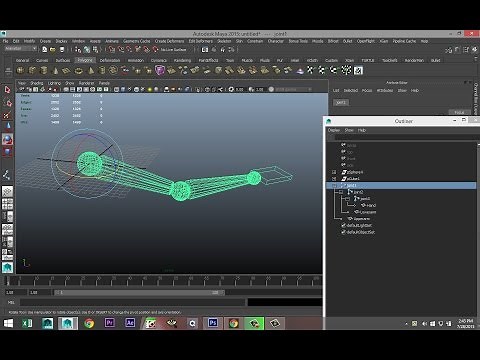Select the Scale tool cube icon
This screenshot has width=480, height=360.
[7, 152]
